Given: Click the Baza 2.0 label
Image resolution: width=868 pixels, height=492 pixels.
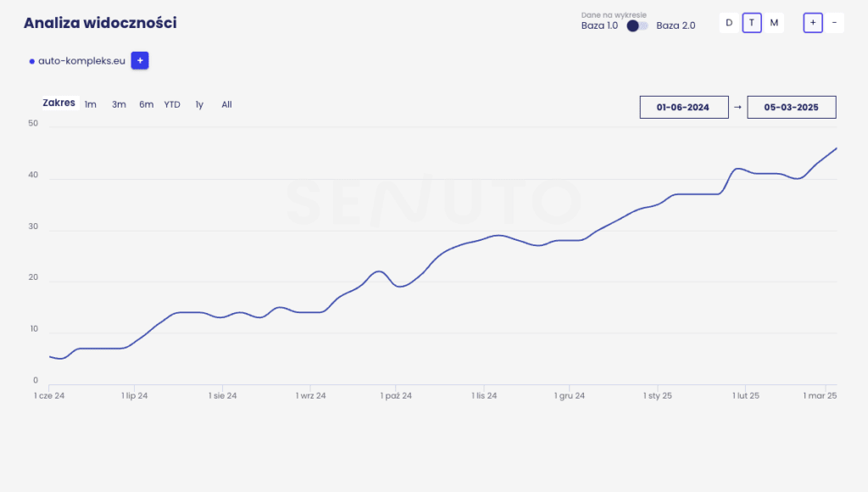Looking at the screenshot, I should 676,25.
